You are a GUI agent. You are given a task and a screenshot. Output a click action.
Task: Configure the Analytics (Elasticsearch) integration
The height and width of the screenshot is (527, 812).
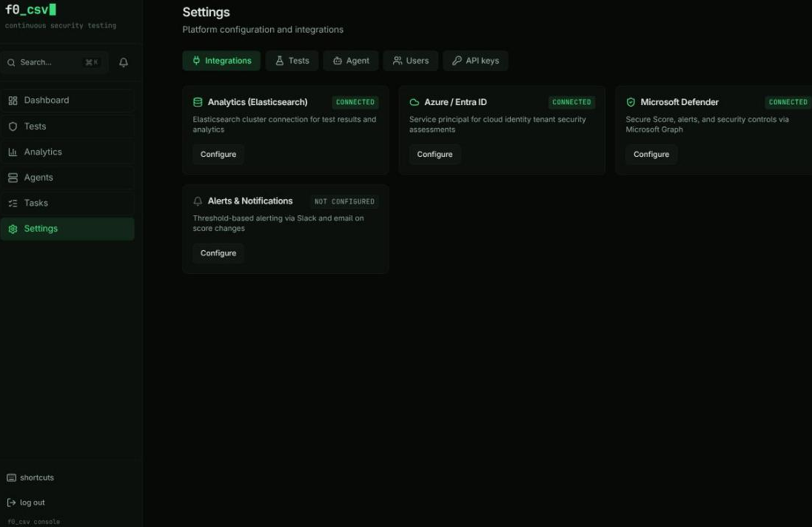[x=218, y=154]
